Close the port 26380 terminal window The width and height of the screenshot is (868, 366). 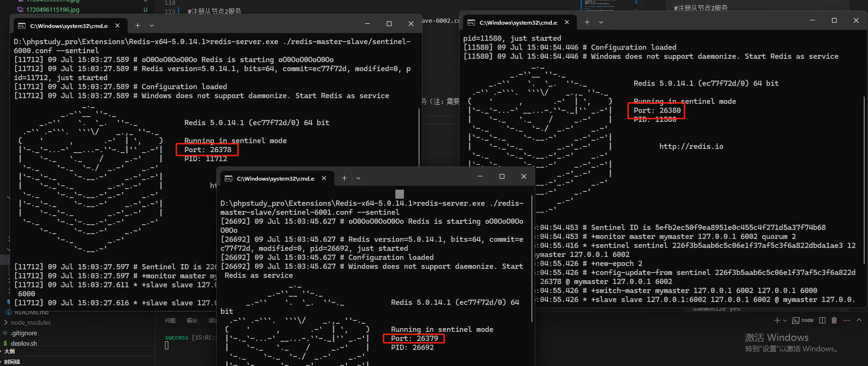pos(856,20)
